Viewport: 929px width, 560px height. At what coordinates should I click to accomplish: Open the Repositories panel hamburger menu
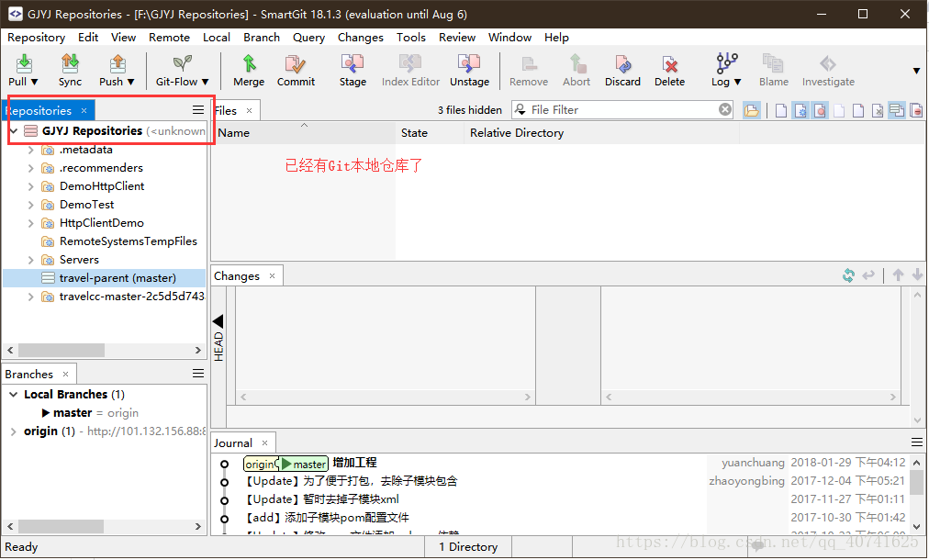click(198, 110)
